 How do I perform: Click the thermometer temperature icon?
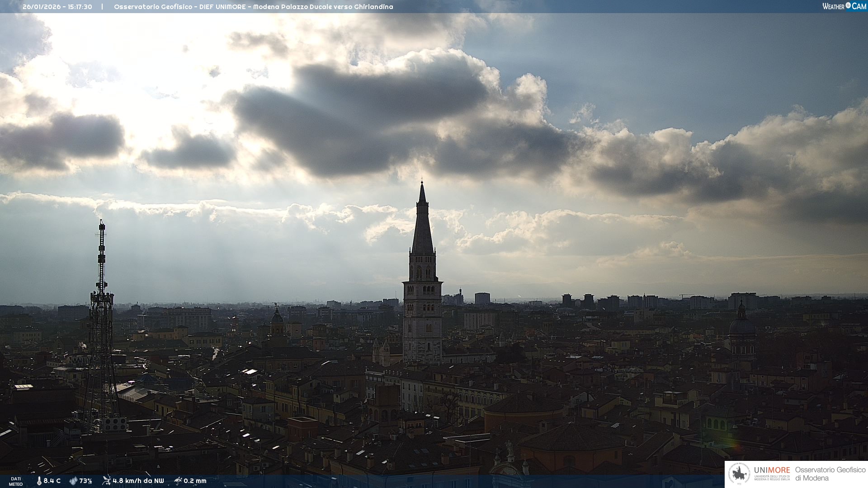[39, 481]
